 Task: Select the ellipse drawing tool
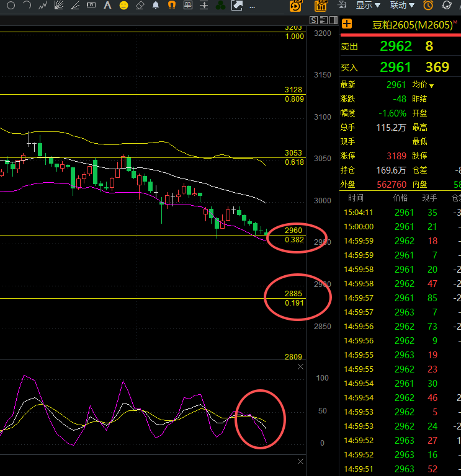(11, 5)
